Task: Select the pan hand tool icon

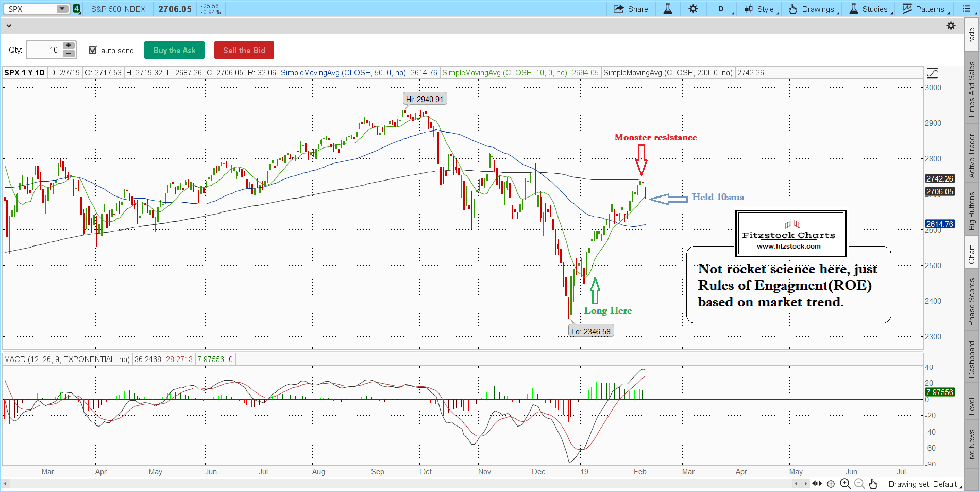Action: (873, 484)
